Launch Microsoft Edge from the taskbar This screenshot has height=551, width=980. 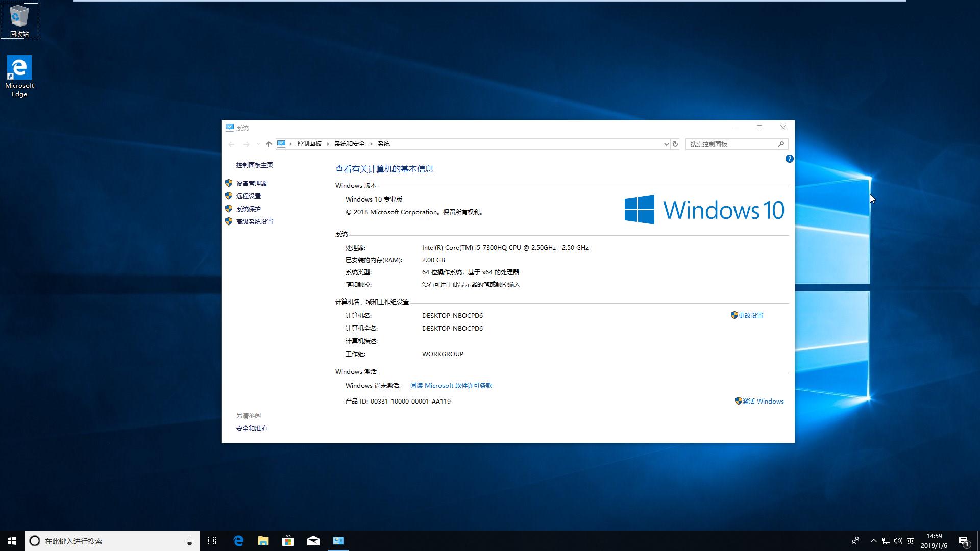[x=238, y=540]
